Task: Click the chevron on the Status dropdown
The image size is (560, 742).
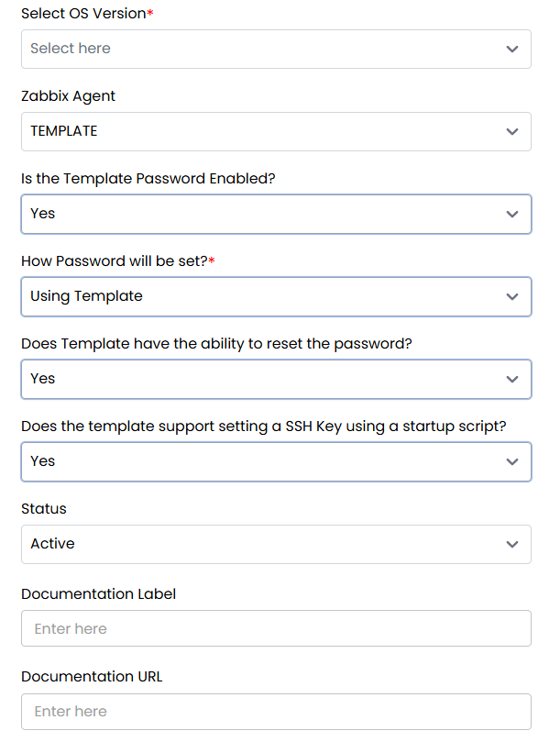Action: tap(512, 544)
